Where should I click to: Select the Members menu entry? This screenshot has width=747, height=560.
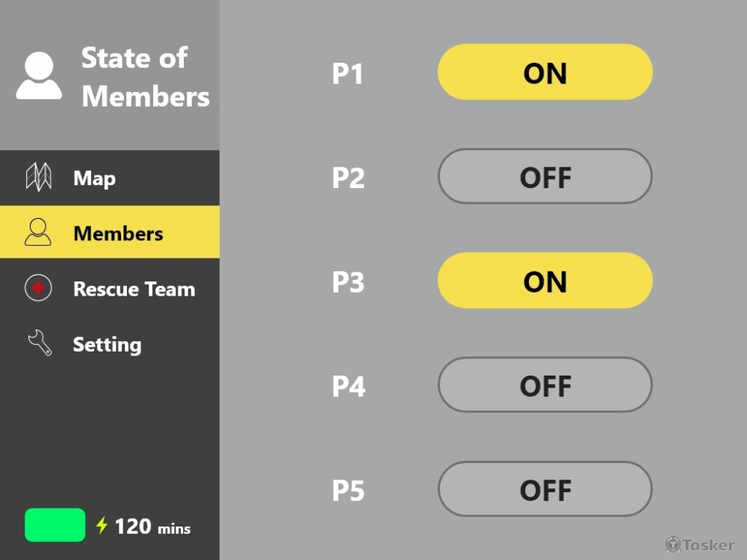pos(118,233)
